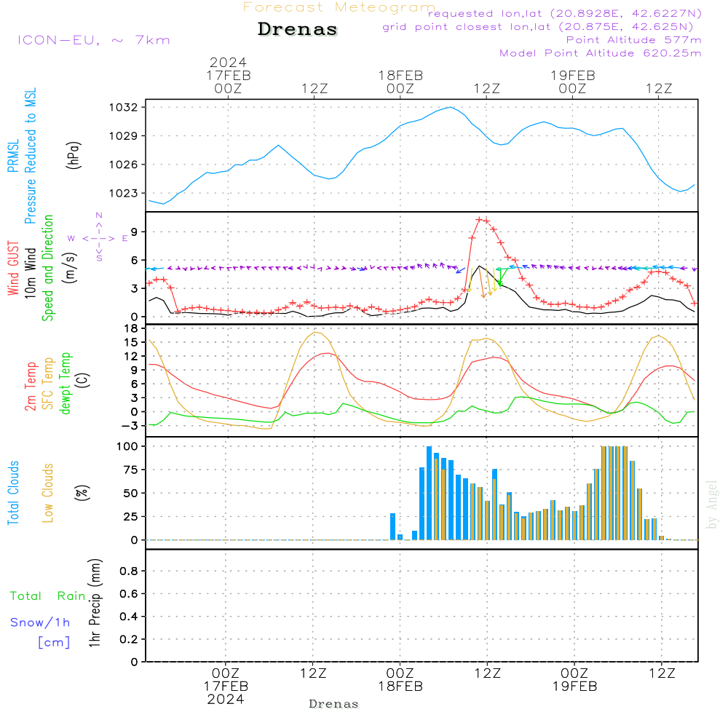
Task: Click the '(C)' temperature unit label
Action: 82,381
